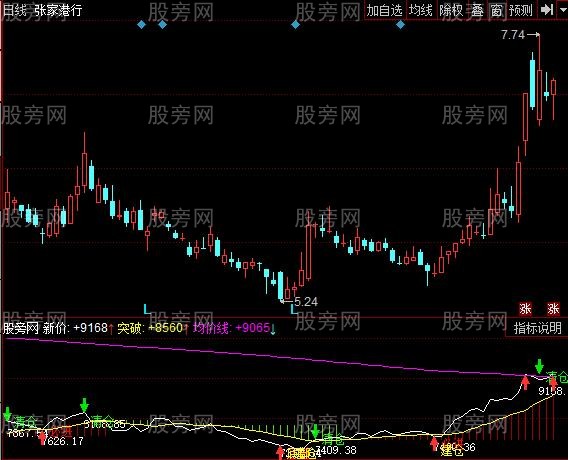Image resolution: width=568 pixels, height=460 pixels.
Task: Click the green arrow above the indicator's first peak
Action: pos(84,405)
